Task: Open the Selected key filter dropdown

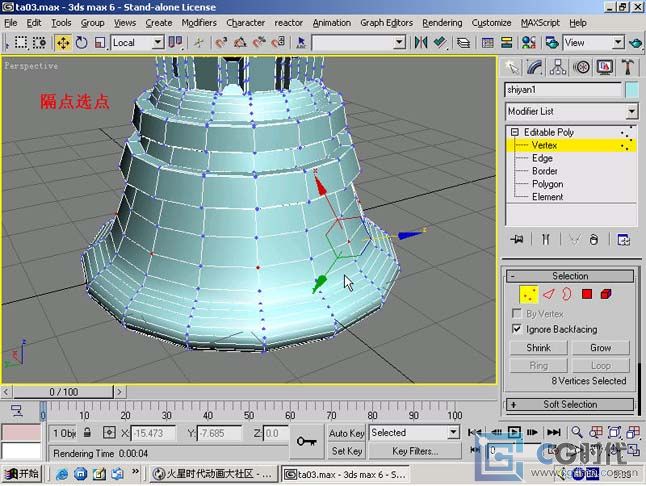Action: pyautogui.click(x=454, y=432)
